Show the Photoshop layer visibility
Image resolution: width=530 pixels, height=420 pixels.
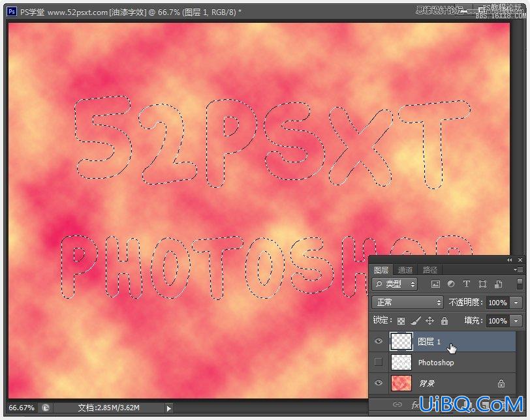point(379,362)
